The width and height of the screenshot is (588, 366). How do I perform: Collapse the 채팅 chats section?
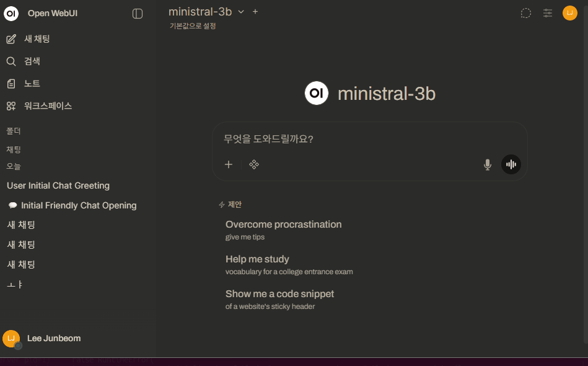(x=14, y=150)
